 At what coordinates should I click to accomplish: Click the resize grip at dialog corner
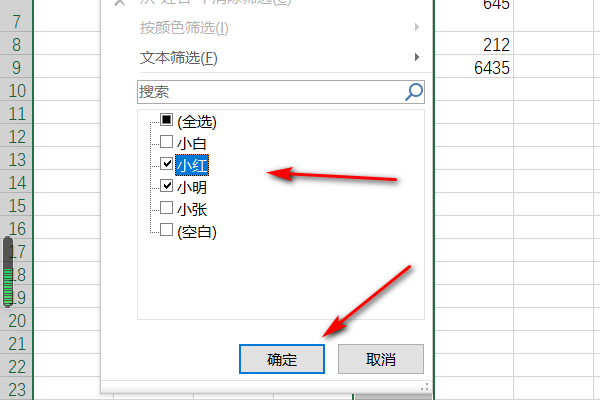(424, 387)
